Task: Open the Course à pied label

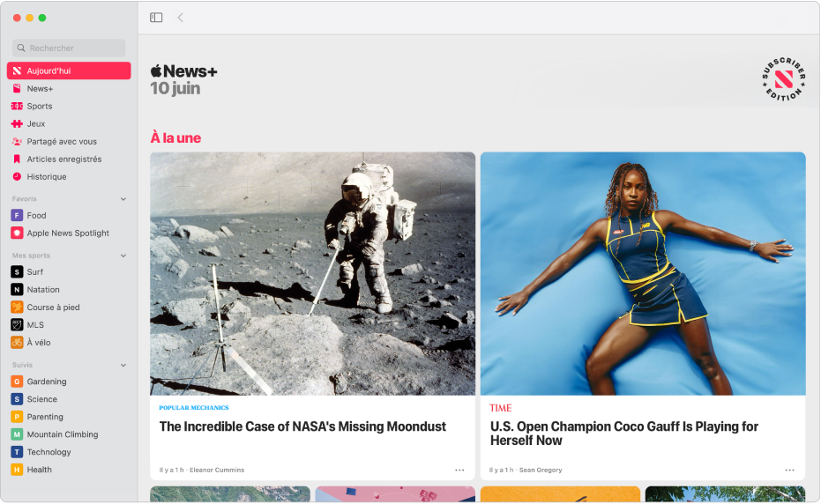Action: (54, 308)
